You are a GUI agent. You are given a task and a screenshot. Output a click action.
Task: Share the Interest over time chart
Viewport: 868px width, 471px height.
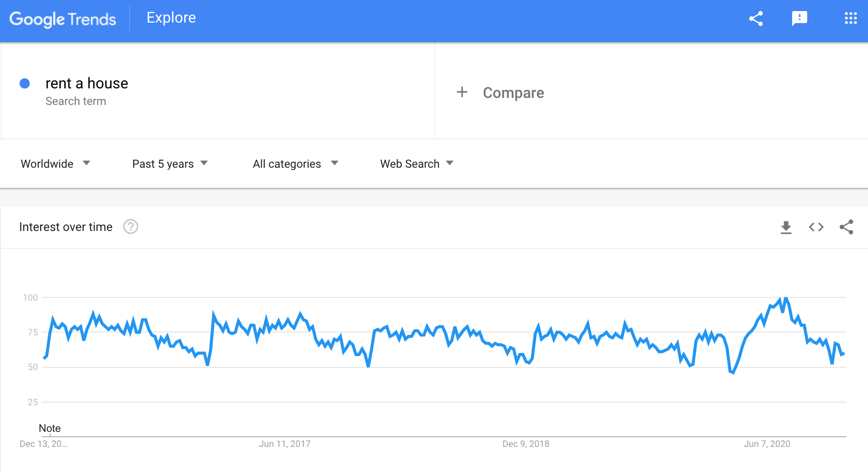coord(846,227)
